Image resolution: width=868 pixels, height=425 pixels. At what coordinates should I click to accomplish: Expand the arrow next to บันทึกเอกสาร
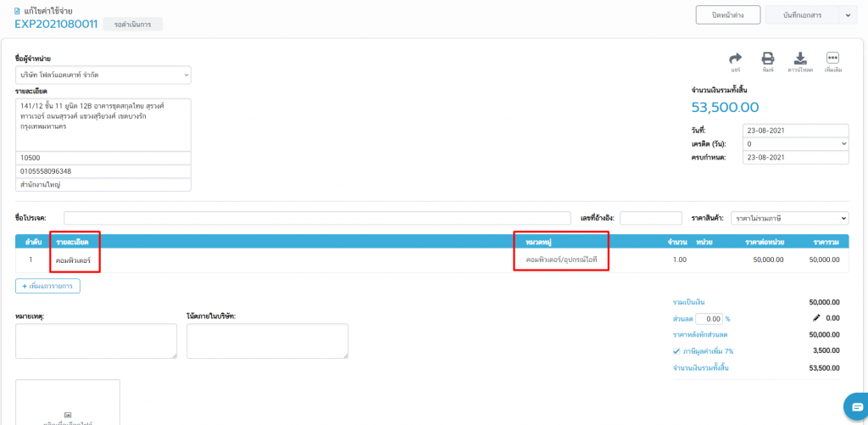847,15
